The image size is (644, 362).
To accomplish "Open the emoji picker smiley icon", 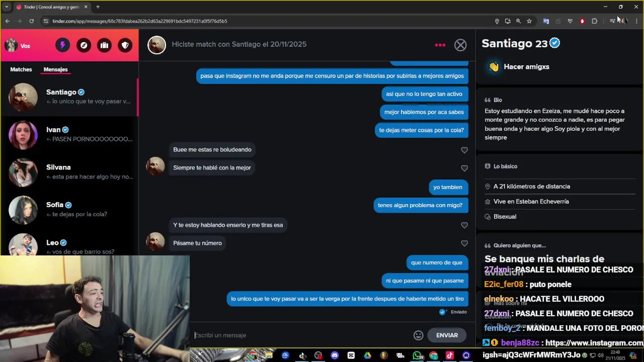I will pyautogui.click(x=418, y=335).
